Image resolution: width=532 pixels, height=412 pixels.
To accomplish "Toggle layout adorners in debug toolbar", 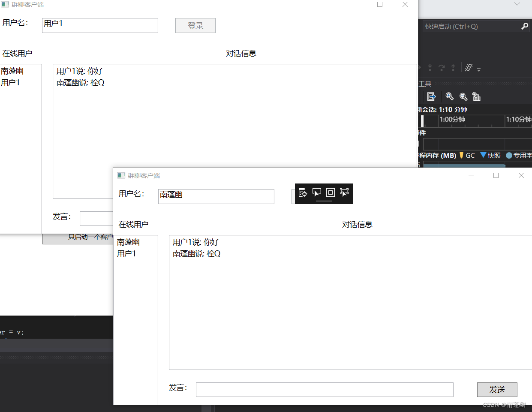I will pos(331,192).
